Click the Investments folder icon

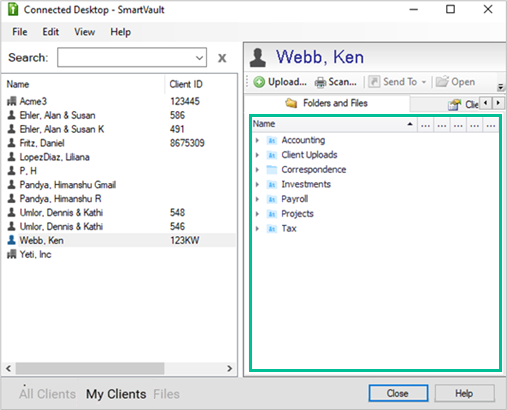point(272,184)
